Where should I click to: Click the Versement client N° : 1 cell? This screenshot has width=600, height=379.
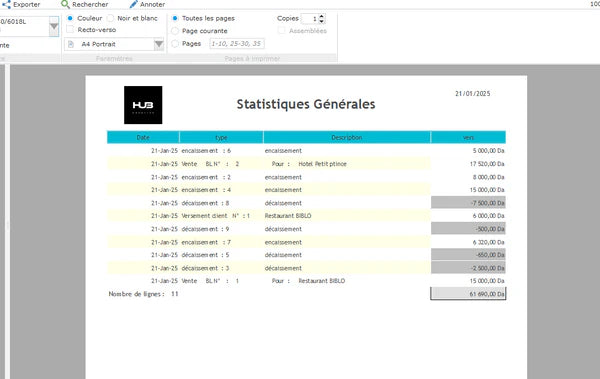pyautogui.click(x=215, y=216)
